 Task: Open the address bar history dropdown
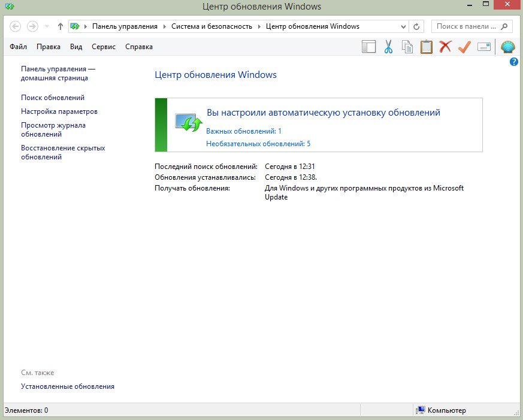[x=403, y=26]
